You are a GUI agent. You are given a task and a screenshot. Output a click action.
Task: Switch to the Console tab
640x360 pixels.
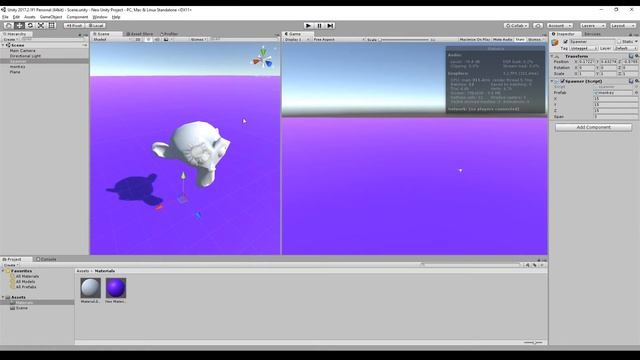tap(46, 259)
